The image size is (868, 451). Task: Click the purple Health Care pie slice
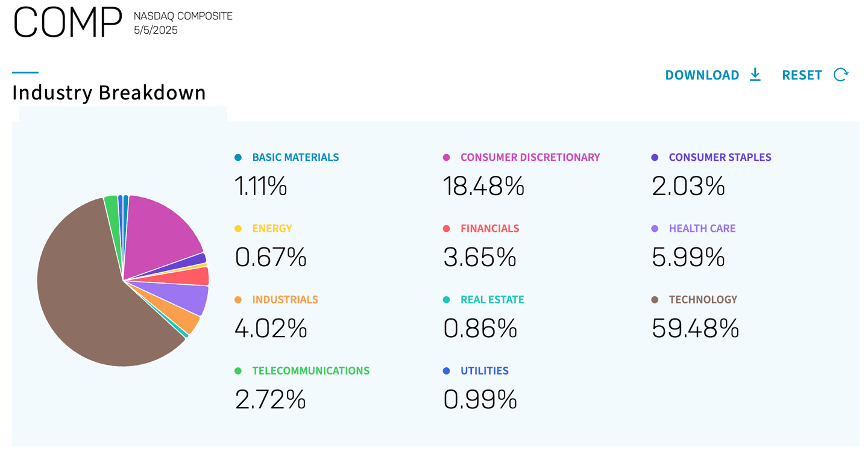187,299
